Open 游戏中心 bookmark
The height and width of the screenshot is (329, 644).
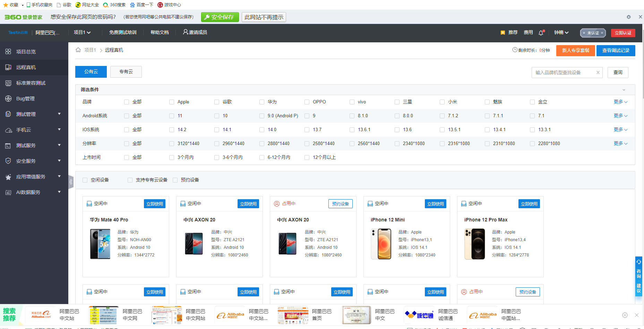click(169, 5)
